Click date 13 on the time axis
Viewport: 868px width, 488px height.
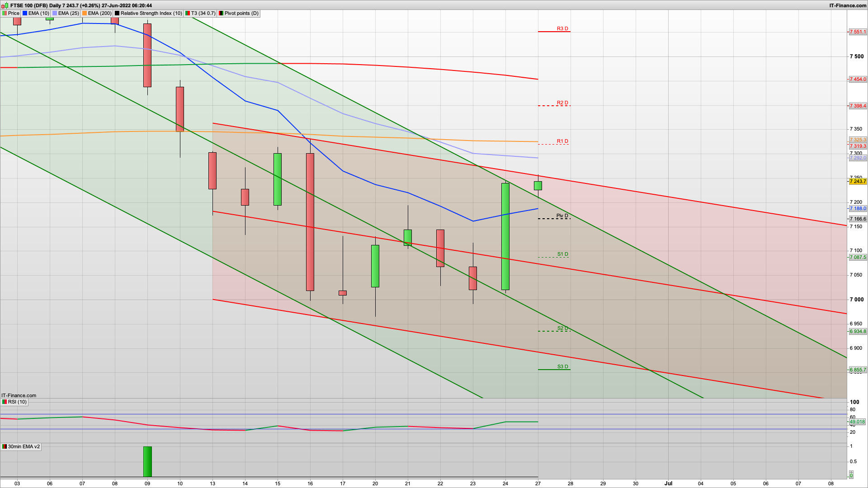pos(212,483)
